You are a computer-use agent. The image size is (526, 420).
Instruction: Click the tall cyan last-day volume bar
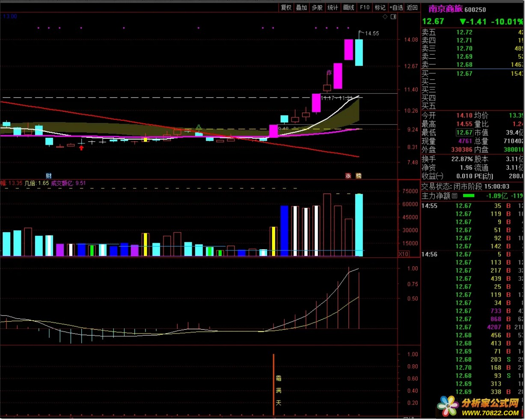point(359,225)
